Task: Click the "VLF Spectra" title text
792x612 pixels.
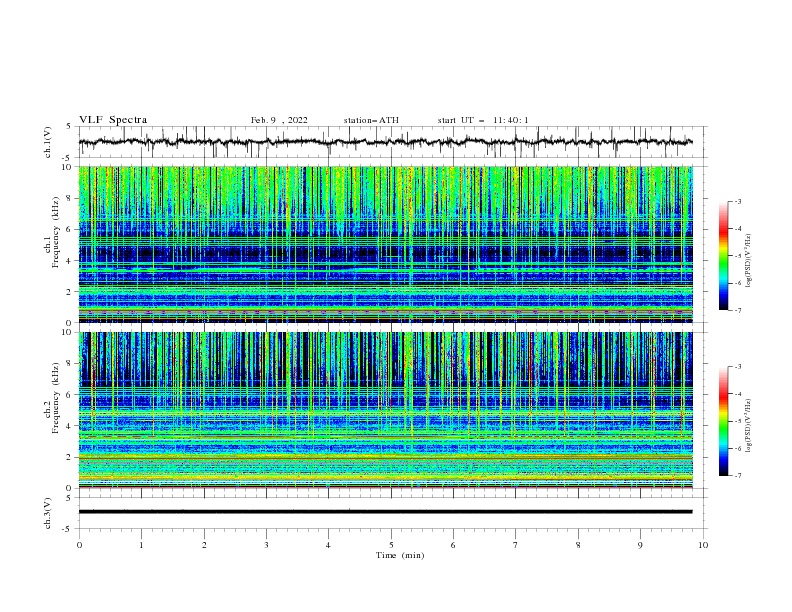Action: point(113,120)
